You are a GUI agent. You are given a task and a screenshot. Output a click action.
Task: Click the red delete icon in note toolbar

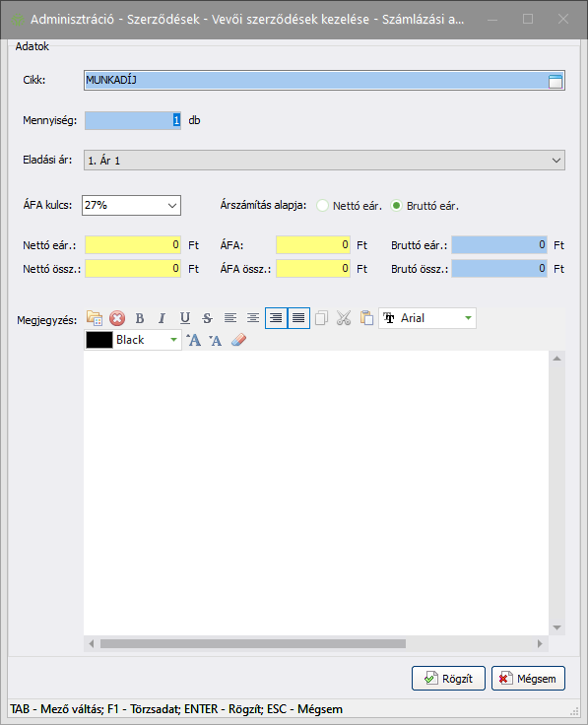(x=117, y=318)
